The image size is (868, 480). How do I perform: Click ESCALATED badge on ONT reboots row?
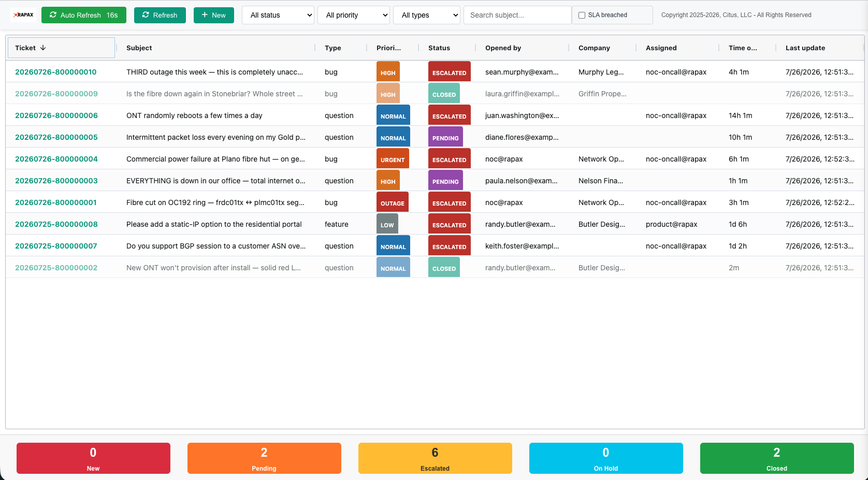[450, 115]
